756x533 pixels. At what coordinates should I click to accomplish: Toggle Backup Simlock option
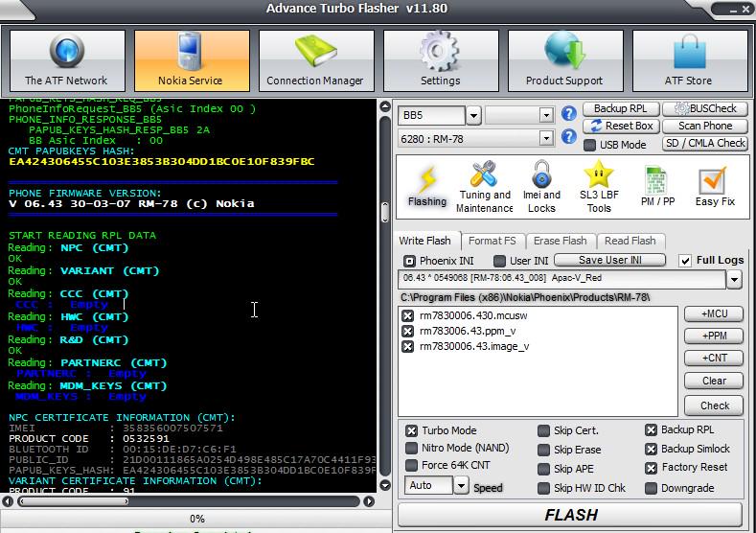[651, 449]
